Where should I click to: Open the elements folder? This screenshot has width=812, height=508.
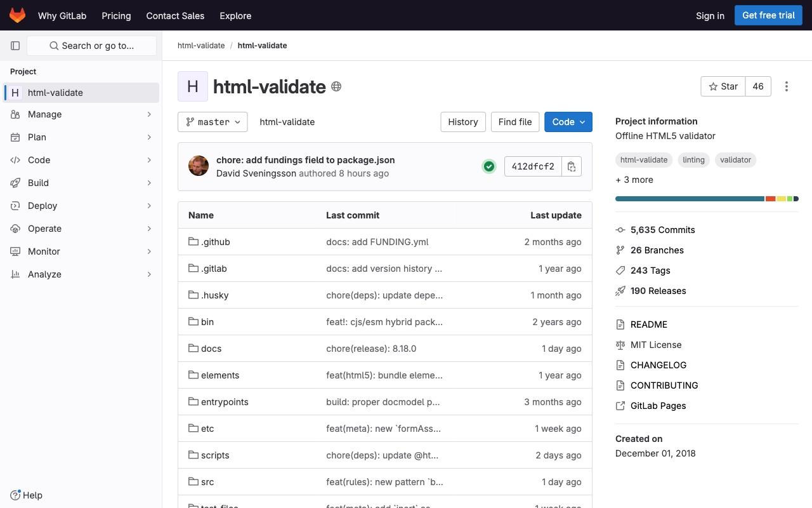[220, 375]
